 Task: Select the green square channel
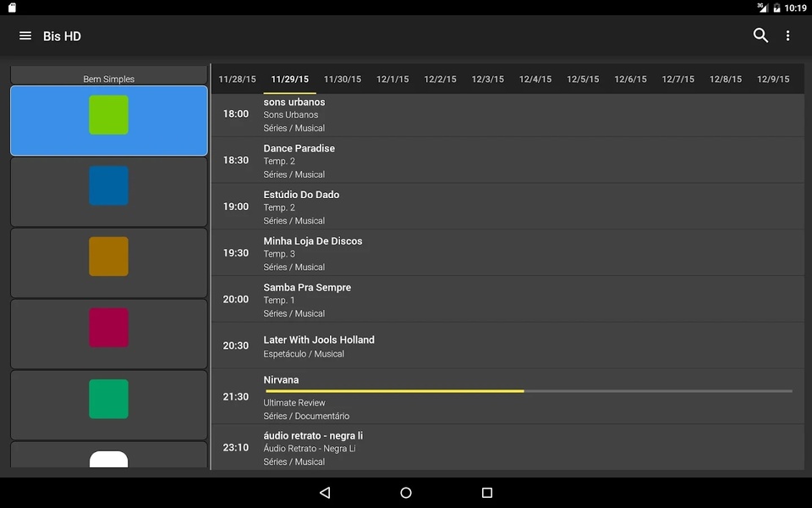(109, 121)
